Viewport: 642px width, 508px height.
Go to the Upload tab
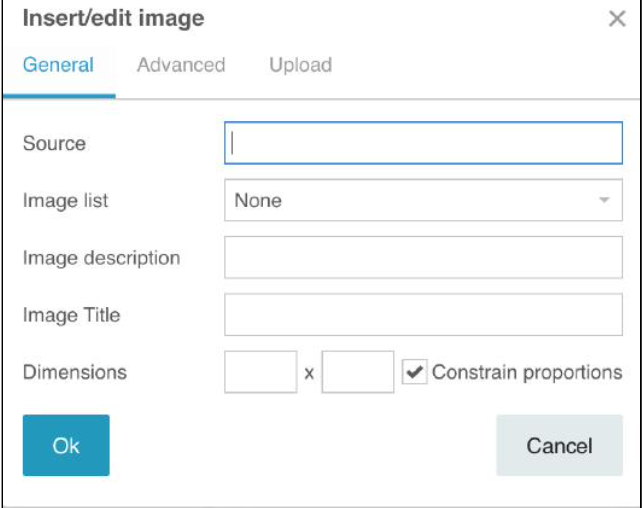click(x=300, y=66)
